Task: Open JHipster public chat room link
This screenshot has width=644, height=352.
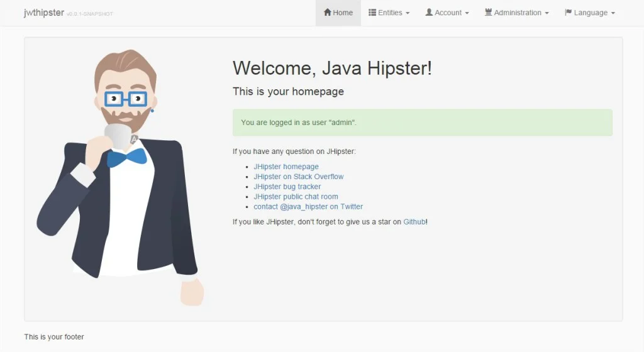Action: [296, 197]
